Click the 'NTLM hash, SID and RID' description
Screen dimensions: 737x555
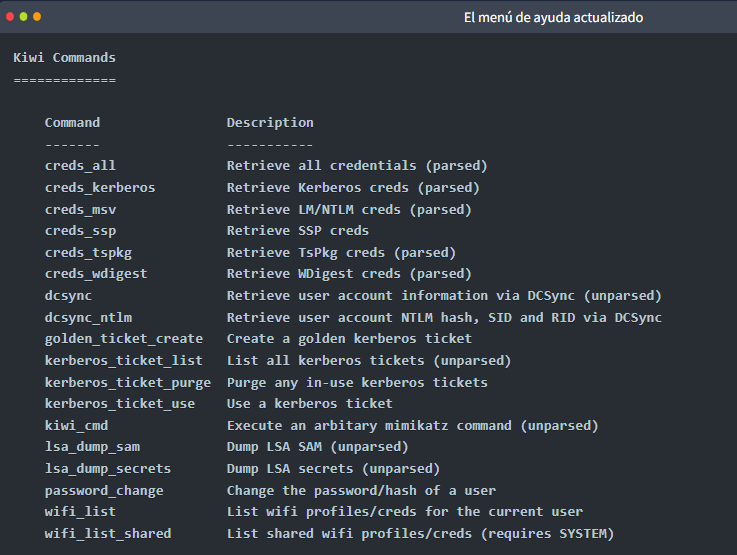(x=444, y=318)
